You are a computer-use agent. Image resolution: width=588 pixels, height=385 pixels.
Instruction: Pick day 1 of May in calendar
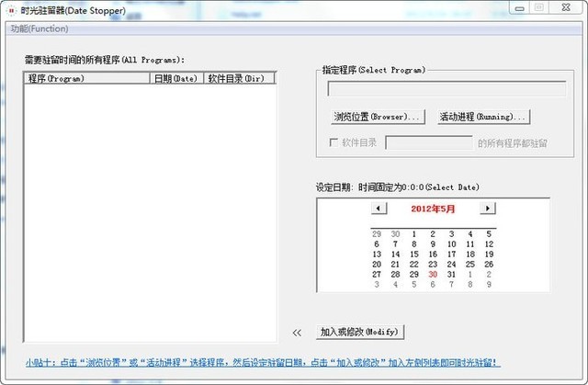click(413, 233)
